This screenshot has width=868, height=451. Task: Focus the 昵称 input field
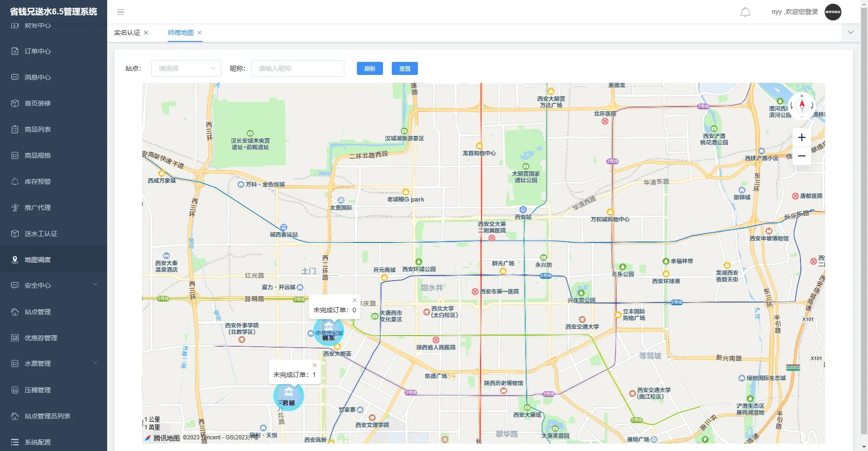(297, 68)
